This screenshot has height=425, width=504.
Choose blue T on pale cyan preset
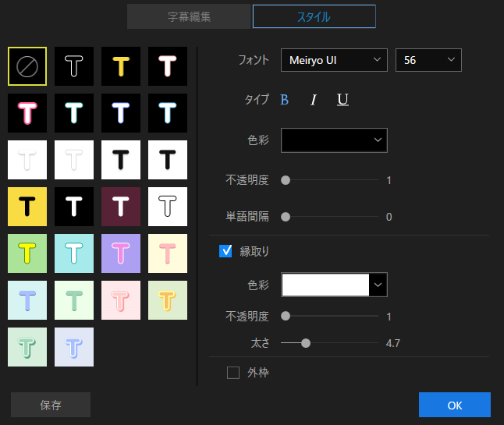click(x=27, y=300)
